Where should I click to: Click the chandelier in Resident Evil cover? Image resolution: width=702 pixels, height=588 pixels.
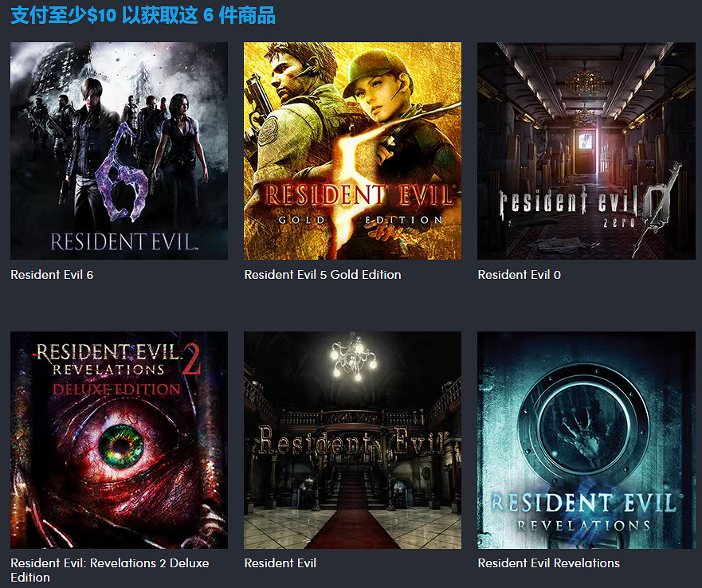(354, 357)
